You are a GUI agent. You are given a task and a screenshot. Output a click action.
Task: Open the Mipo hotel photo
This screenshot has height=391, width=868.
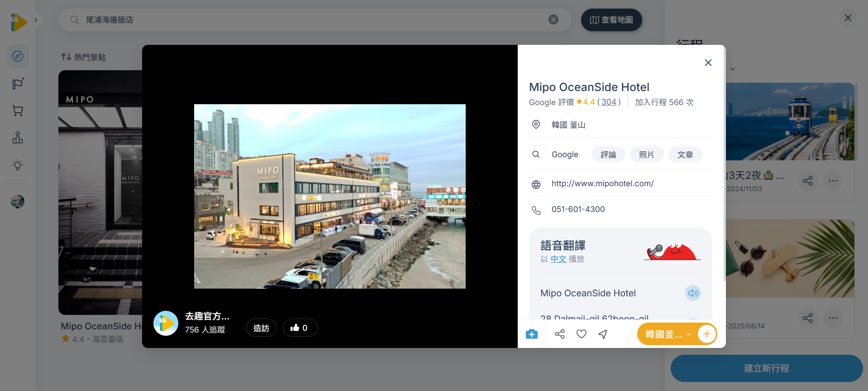click(330, 196)
